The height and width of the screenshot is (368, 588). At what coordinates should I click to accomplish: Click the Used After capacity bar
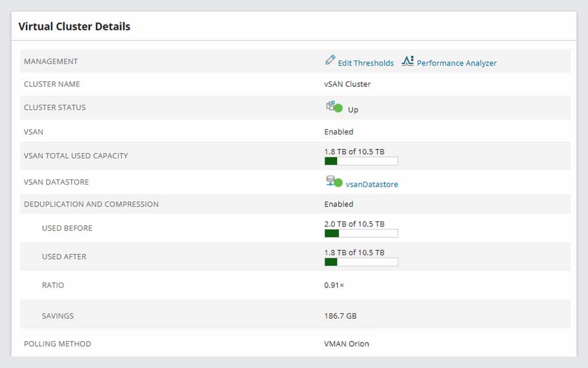pyautogui.click(x=361, y=262)
